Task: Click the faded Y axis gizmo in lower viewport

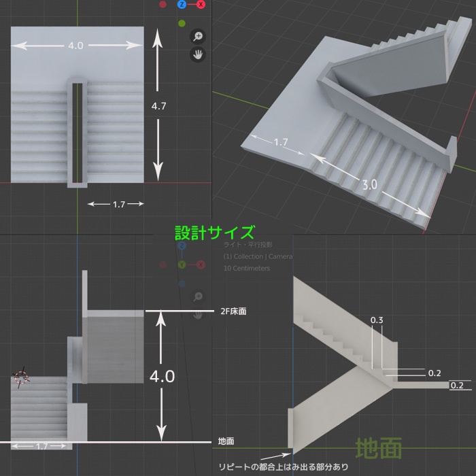Action: pos(182,265)
